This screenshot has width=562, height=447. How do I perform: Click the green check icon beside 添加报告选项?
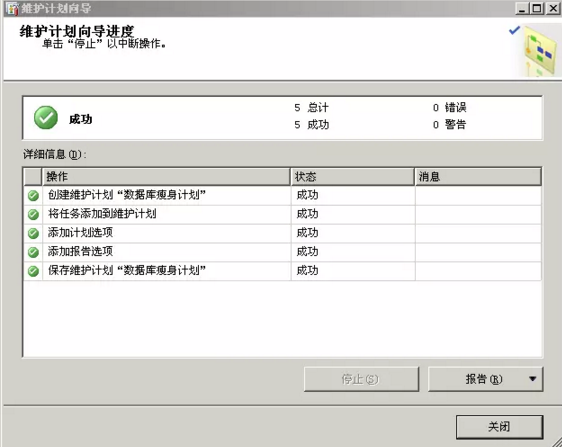pos(33,252)
